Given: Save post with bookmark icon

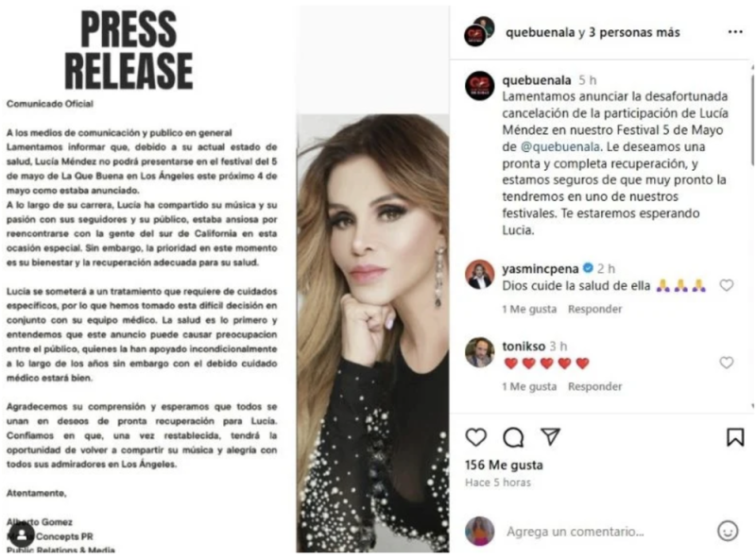Looking at the screenshot, I should [x=735, y=437].
